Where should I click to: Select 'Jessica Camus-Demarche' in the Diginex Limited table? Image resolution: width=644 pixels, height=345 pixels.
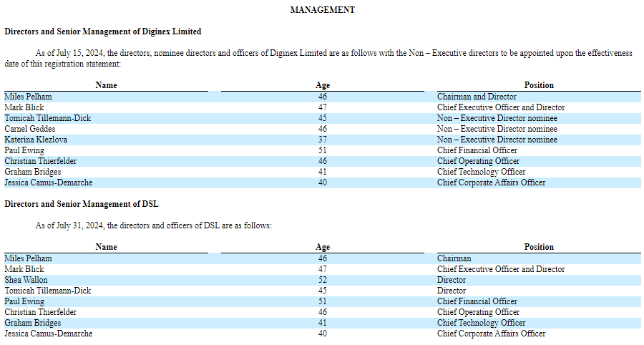49,183
